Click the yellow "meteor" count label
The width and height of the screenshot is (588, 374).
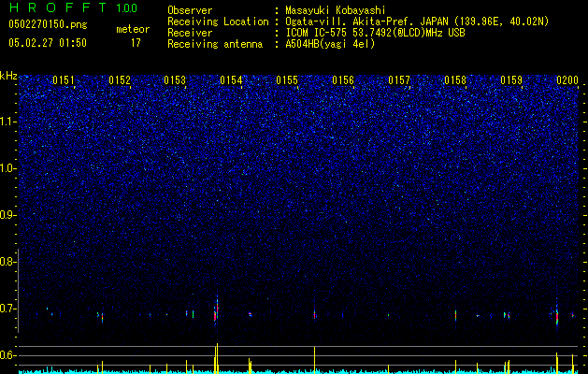[x=133, y=29]
